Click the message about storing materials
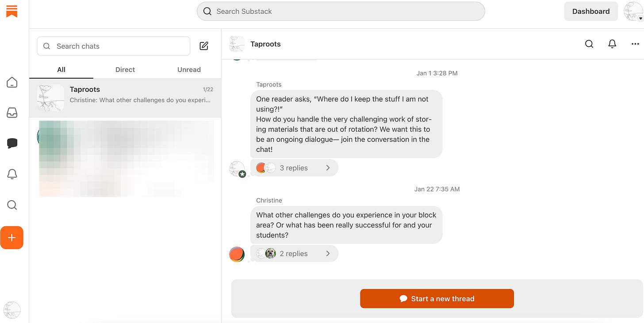The width and height of the screenshot is (644, 323). (x=346, y=124)
